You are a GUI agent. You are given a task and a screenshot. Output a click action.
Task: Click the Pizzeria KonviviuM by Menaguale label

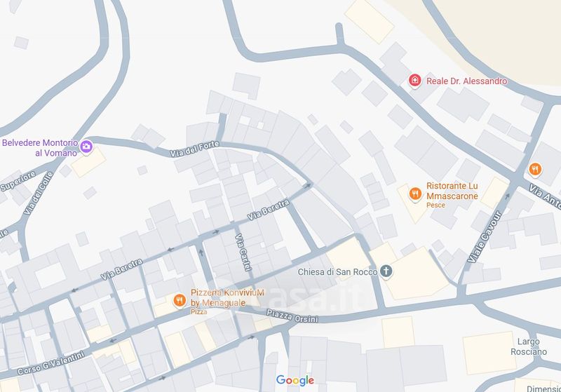227,297
